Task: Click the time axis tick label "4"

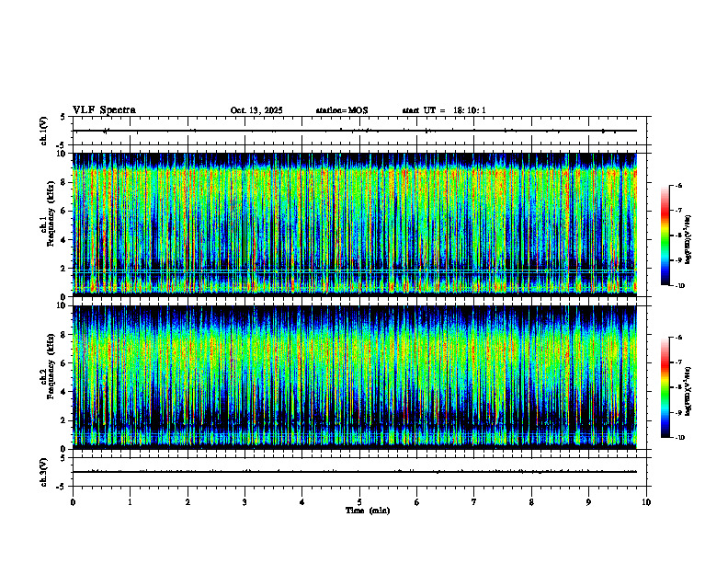Action: (x=302, y=502)
